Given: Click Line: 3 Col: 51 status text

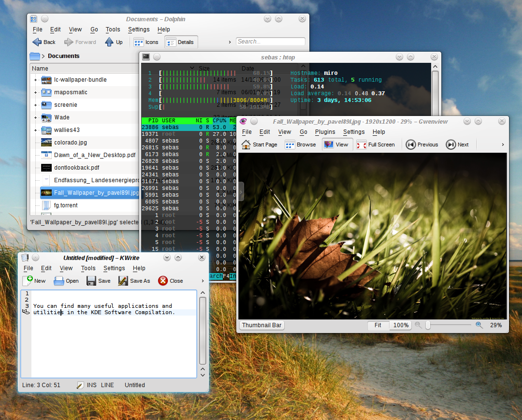Looking at the screenshot, I should pyautogui.click(x=41, y=385).
